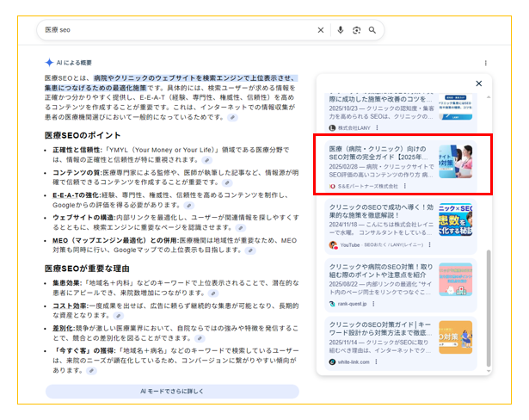Click bold term E-E-A-Tの強化
The image size is (529, 420).
tap(77, 195)
